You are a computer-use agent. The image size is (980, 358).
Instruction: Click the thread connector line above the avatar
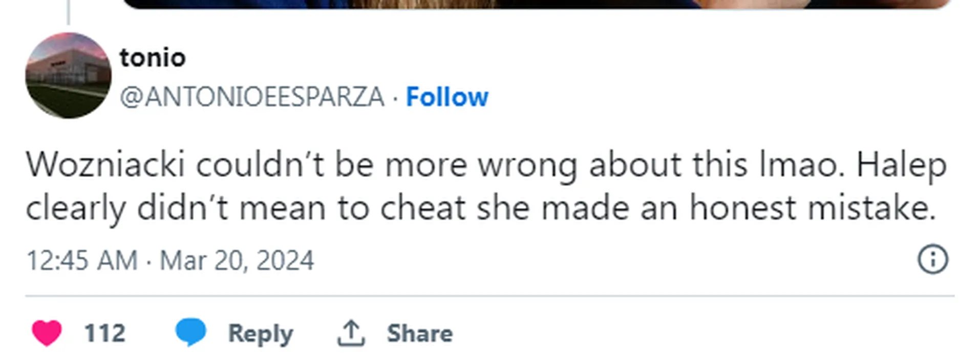click(68, 12)
